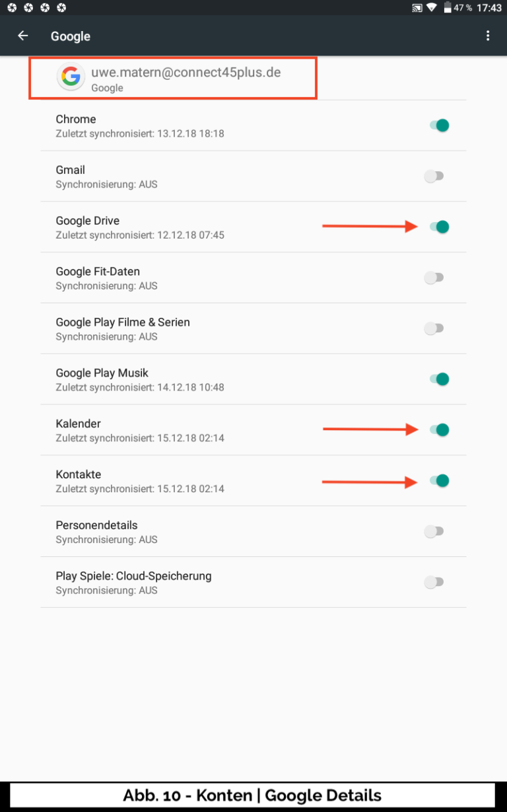Screen dimensions: 507x812
Task: Enable Gmail synchronization switch
Action: pyautogui.click(x=434, y=176)
